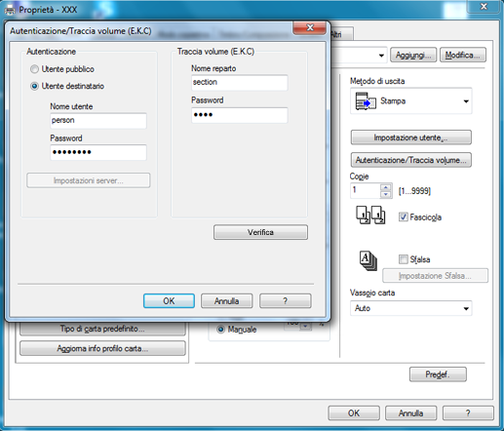The width and height of the screenshot is (504, 431).
Task: Click Annulla in the Autenticazione dialog
Action: point(227,301)
